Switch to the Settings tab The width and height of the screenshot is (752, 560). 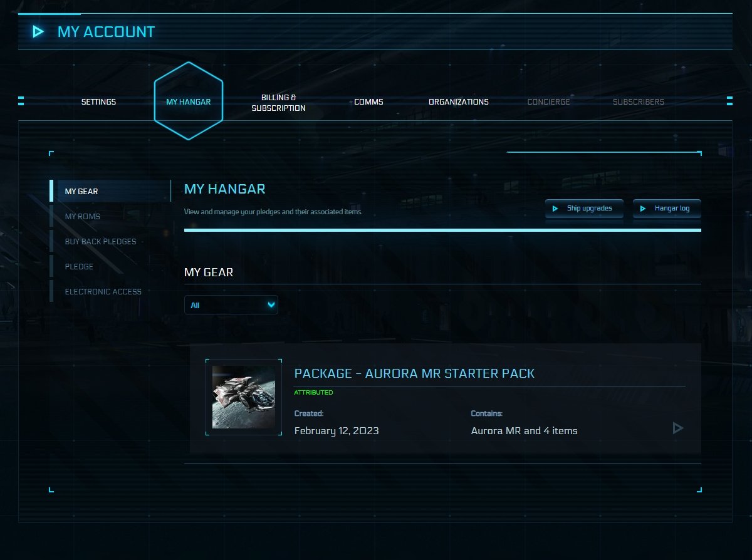click(98, 102)
